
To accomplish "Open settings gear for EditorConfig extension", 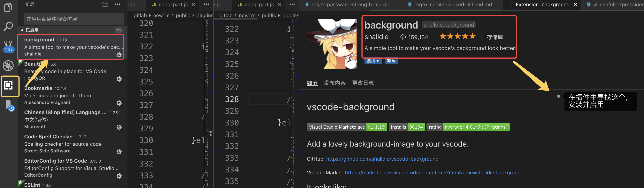I will tap(119, 176).
